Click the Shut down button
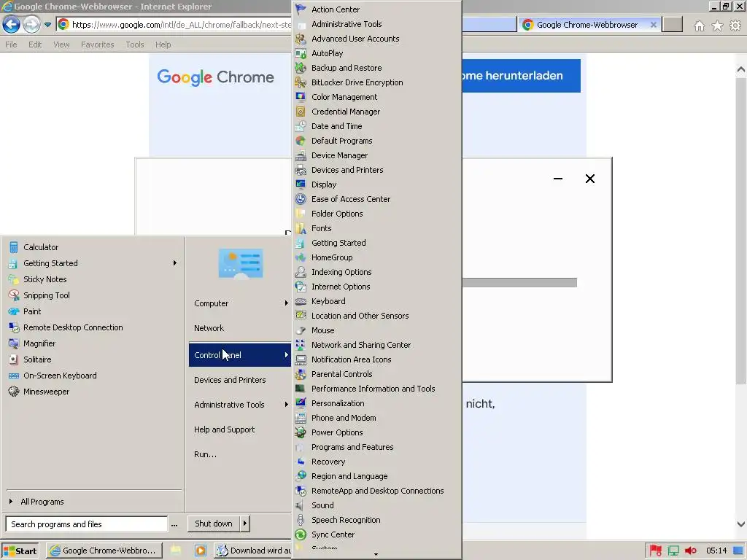Viewport: 747px width, 560px height. coord(214,524)
